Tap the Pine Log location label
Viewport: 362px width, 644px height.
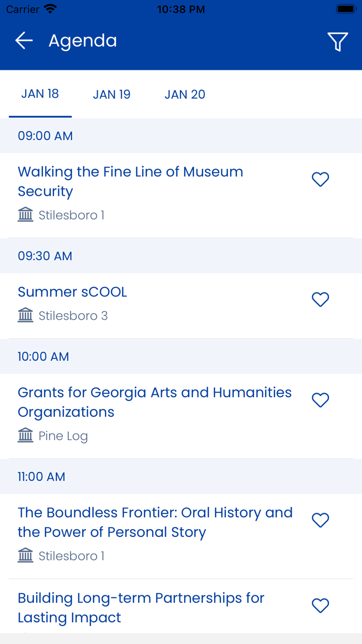coord(63,436)
